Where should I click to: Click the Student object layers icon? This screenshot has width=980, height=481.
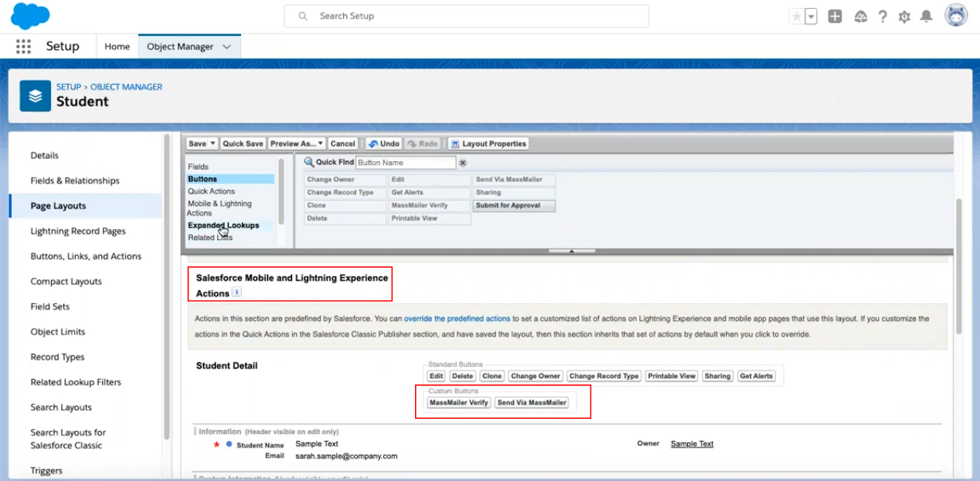point(35,96)
